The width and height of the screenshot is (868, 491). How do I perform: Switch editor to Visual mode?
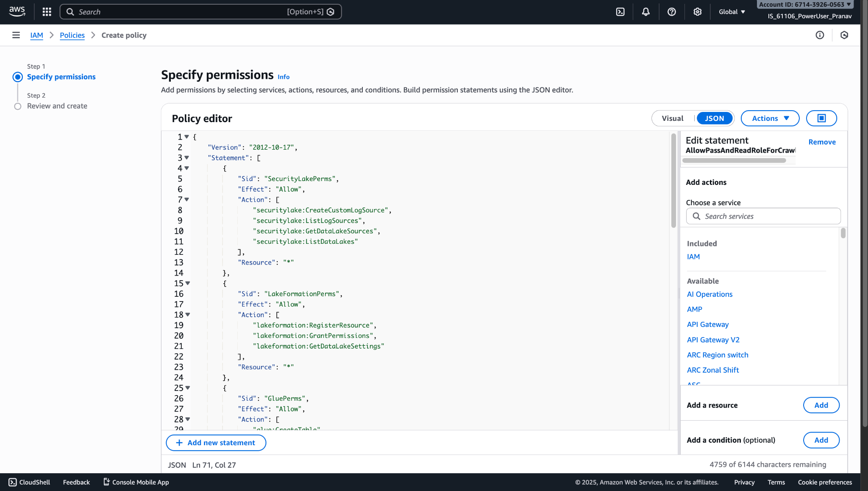pos(673,118)
